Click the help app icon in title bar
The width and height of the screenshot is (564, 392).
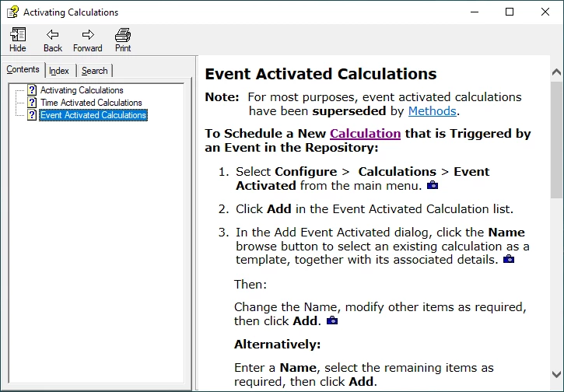point(12,12)
